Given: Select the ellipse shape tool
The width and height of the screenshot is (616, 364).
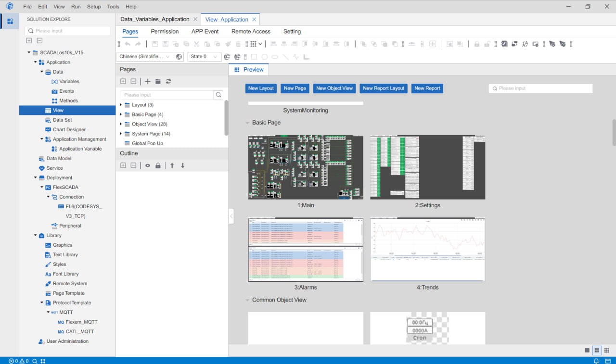Looking at the screenshot, I should 275,57.
